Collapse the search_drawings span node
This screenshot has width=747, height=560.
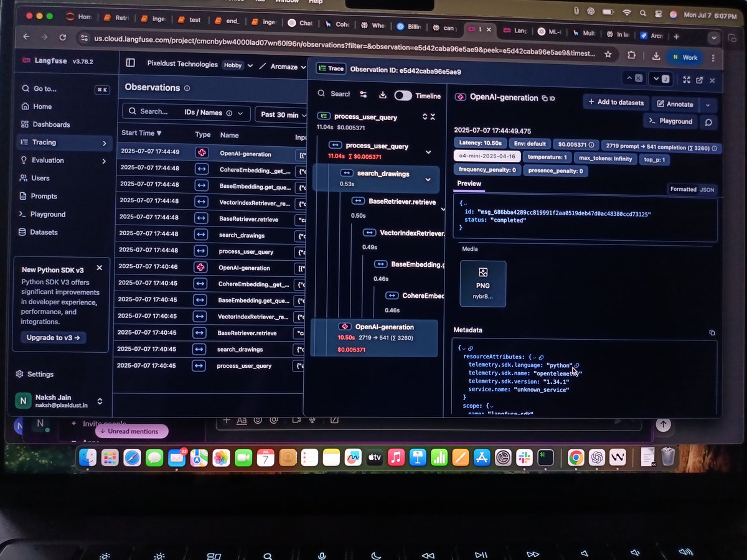428,180
